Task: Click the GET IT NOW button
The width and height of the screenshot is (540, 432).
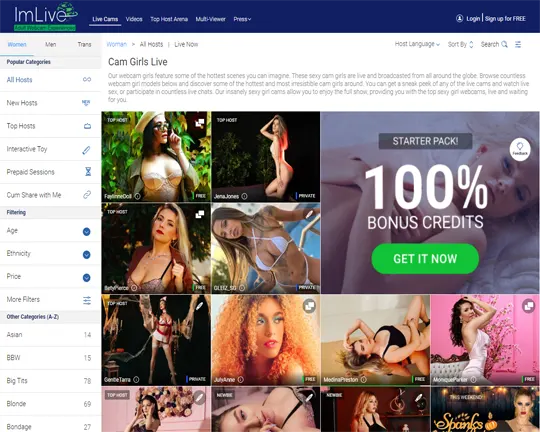Action: tap(425, 259)
